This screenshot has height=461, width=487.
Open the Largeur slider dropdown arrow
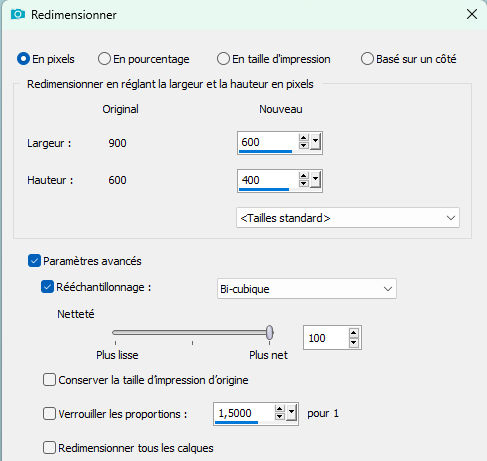click(x=315, y=142)
